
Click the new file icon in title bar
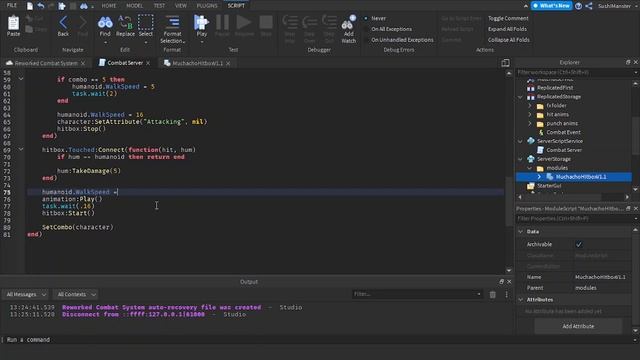pyautogui.click(x=30, y=6)
